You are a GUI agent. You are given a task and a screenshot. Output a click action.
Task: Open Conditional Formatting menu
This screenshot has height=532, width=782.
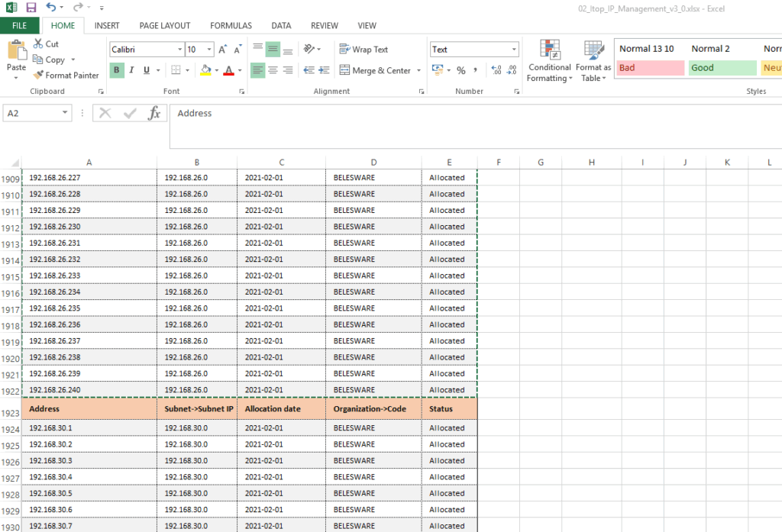(x=549, y=63)
